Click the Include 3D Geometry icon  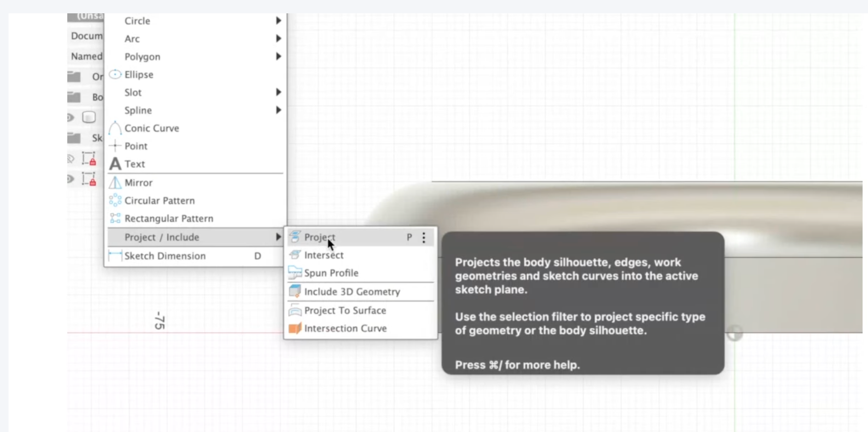[295, 291]
